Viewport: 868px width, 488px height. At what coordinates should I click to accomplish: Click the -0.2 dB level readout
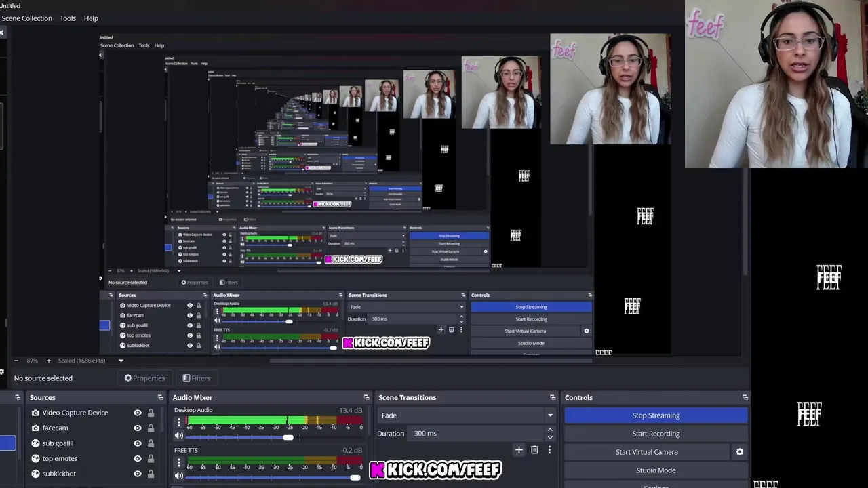point(352,451)
